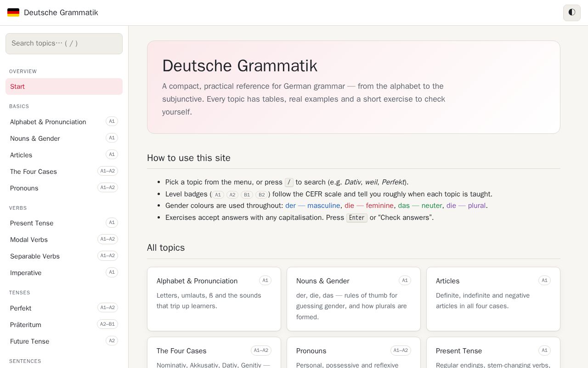This screenshot has height=368, width=588.
Task: Focus the Search topics input field
Action: (x=64, y=44)
